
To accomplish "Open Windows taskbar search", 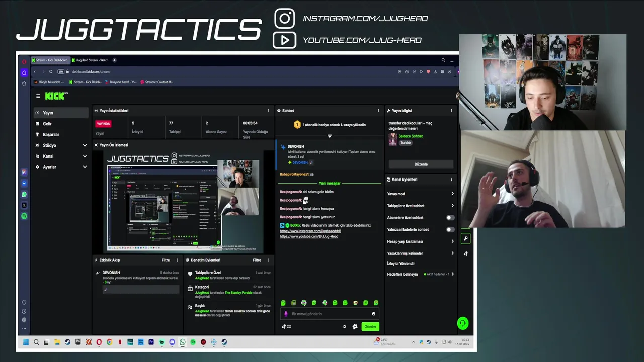I will coord(36,342).
